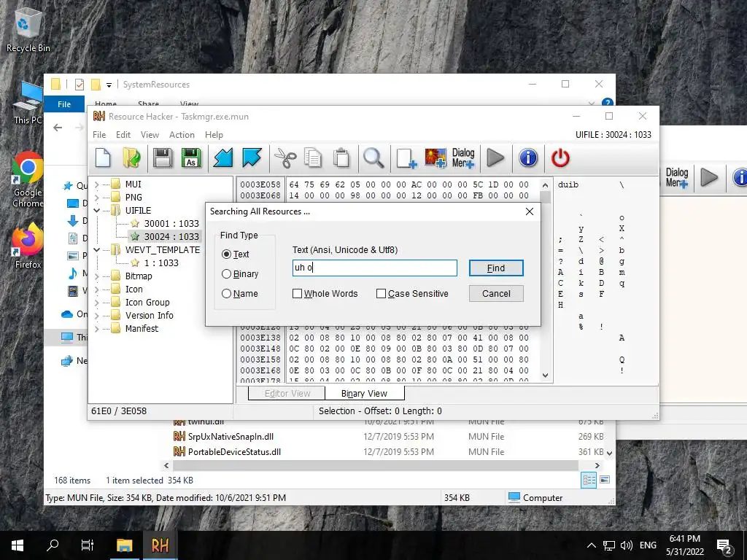The height and width of the screenshot is (560, 747).
Task: Collapse the UIFILE tree folder
Action: coord(97,211)
